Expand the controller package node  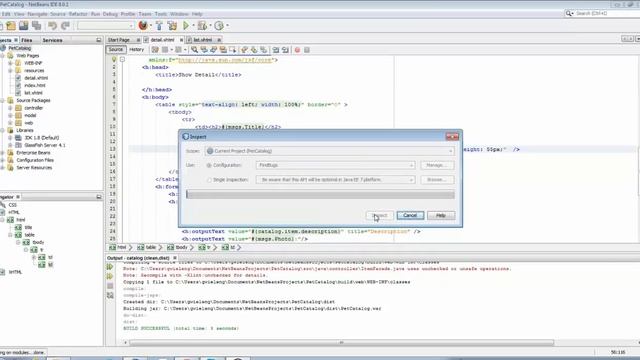pos(10,108)
